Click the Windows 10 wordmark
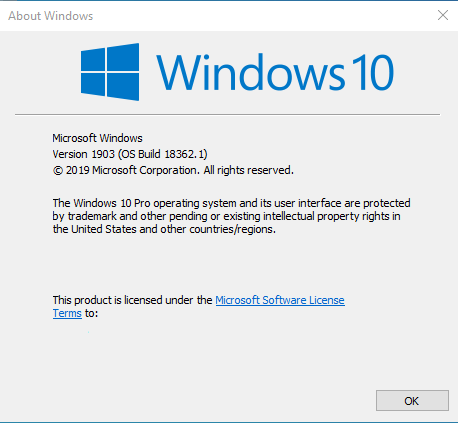Viewport: 458px width, 423px height. 275,72
